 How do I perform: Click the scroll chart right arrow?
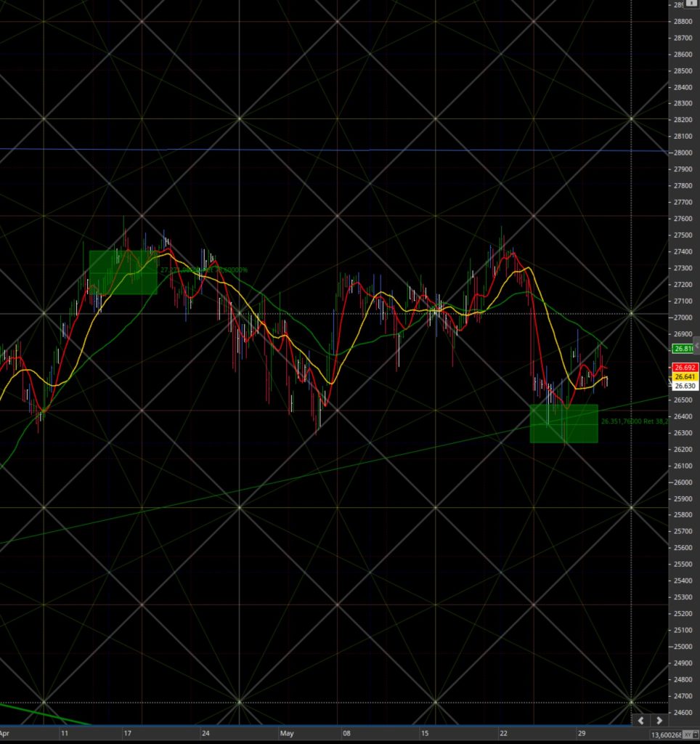(659, 720)
